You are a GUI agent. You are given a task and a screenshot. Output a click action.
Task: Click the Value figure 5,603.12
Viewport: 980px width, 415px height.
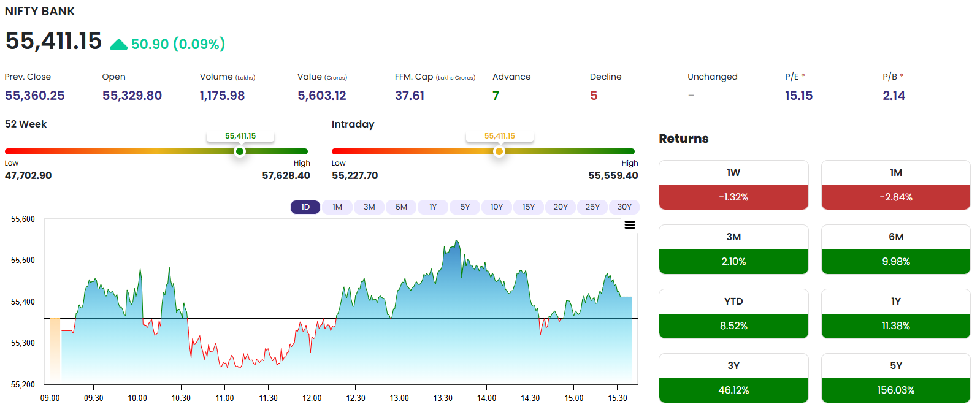coord(322,96)
